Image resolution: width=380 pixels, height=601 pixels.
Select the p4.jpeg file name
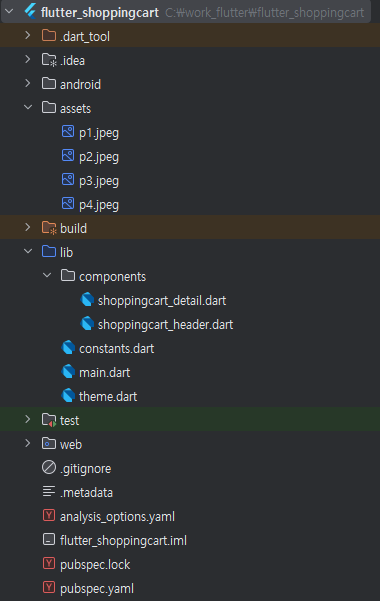pyautogui.click(x=99, y=205)
